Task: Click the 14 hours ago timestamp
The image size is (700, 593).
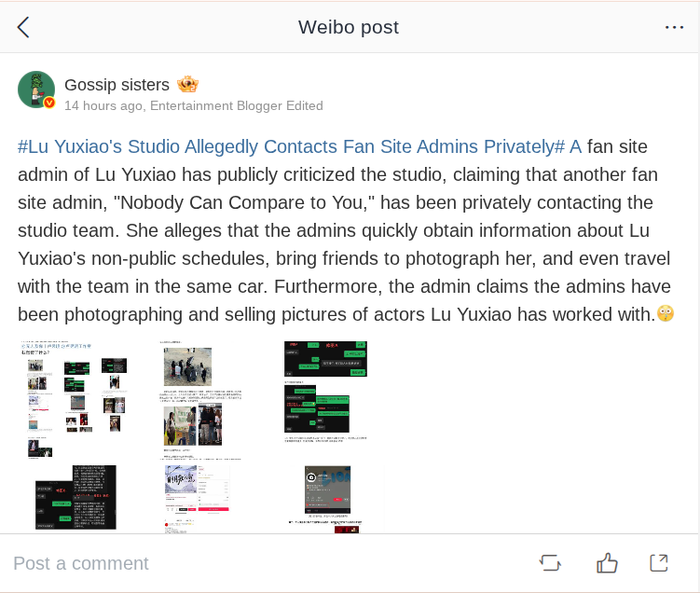Action: tap(103, 106)
